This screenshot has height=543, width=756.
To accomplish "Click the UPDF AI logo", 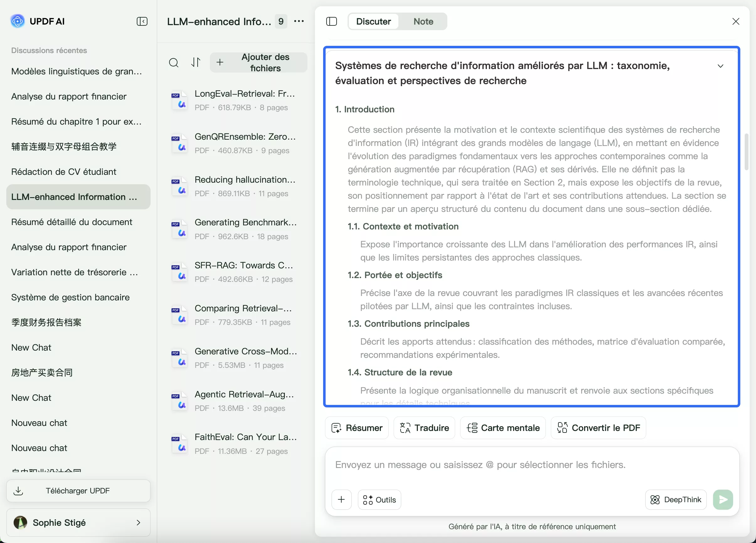I will [17, 21].
